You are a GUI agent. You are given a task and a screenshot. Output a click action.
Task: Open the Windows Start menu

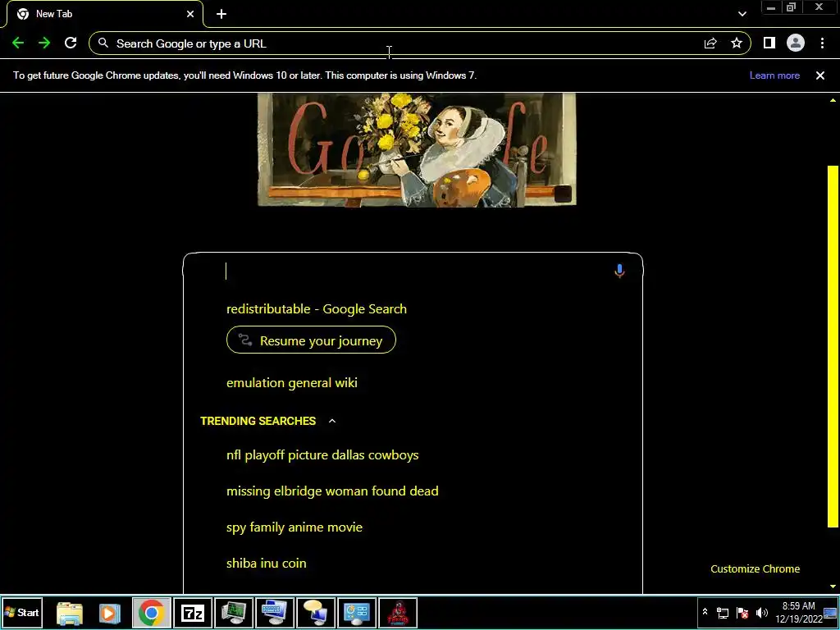point(22,612)
